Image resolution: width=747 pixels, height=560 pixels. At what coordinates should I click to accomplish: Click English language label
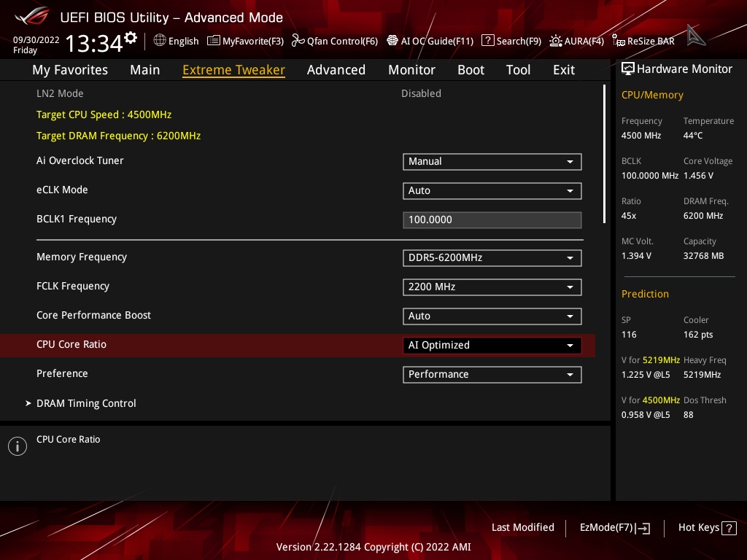[183, 41]
